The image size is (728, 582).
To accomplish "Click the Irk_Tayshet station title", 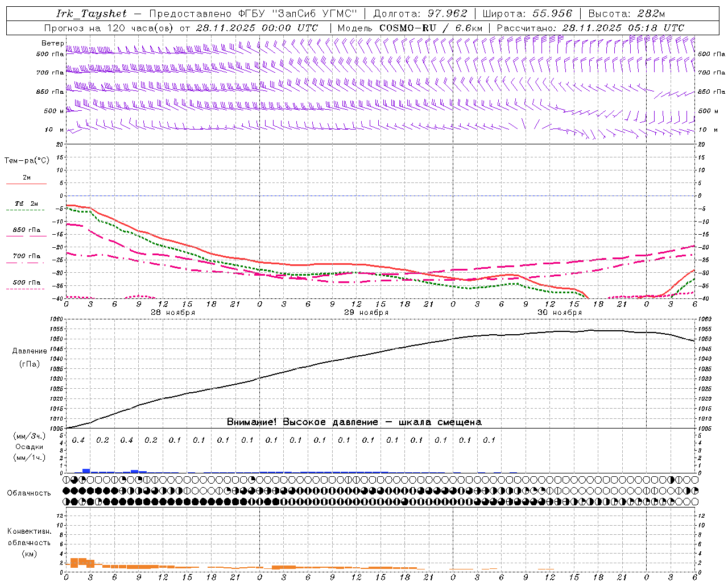I will (91, 14).
